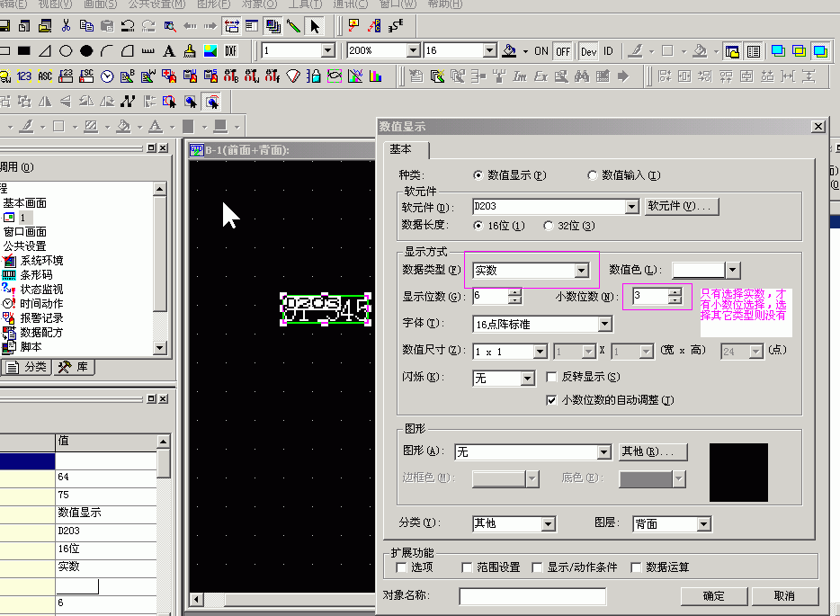Select the text 'A' tool

(169, 51)
